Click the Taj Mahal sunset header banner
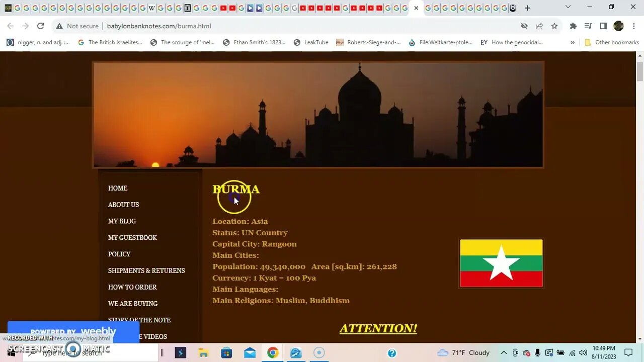The width and height of the screenshot is (644, 362). 318,115
